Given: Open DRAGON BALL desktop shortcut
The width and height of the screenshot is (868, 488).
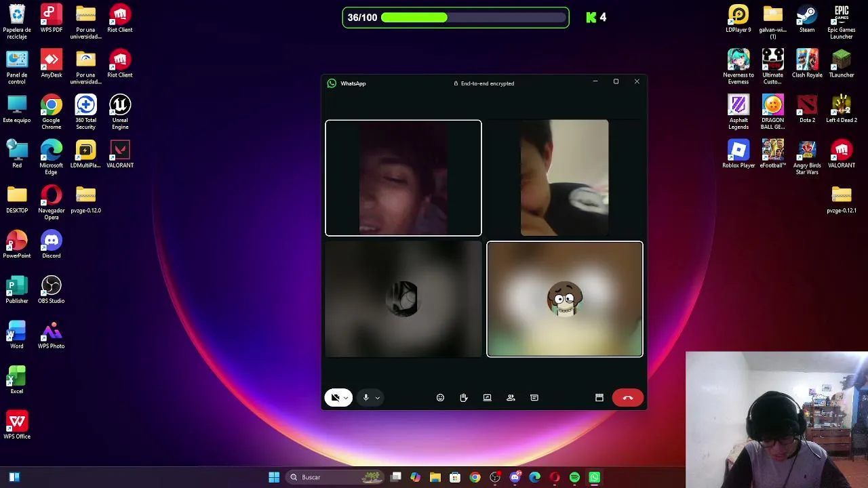Looking at the screenshot, I should tap(773, 112).
